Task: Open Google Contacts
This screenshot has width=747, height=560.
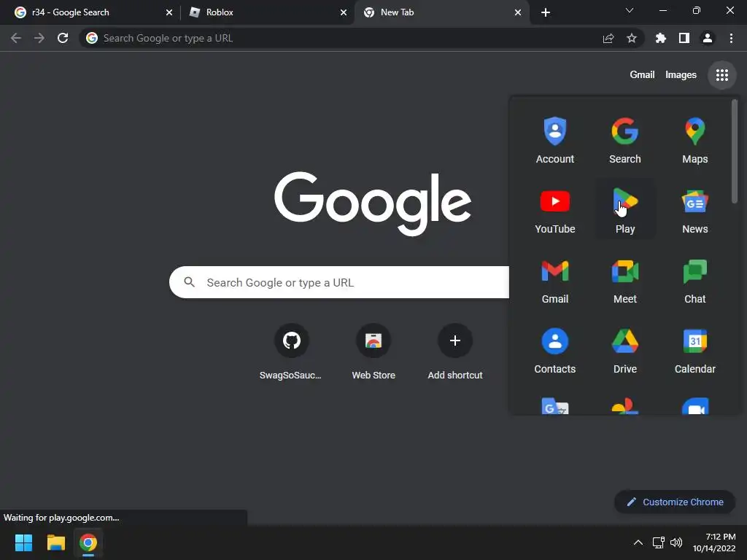Action: 554,351
